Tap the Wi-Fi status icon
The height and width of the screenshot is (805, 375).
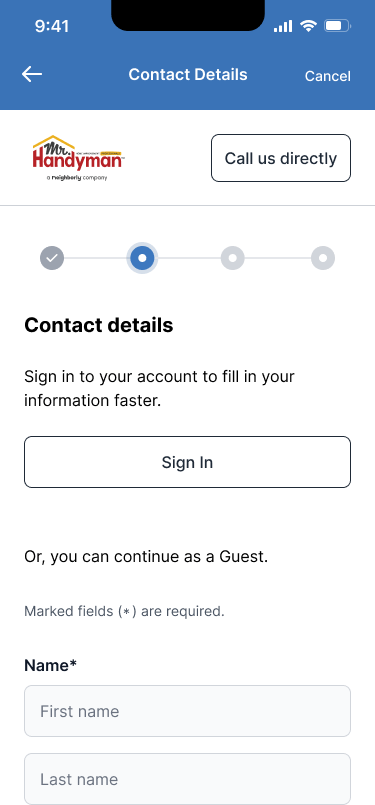tap(308, 26)
